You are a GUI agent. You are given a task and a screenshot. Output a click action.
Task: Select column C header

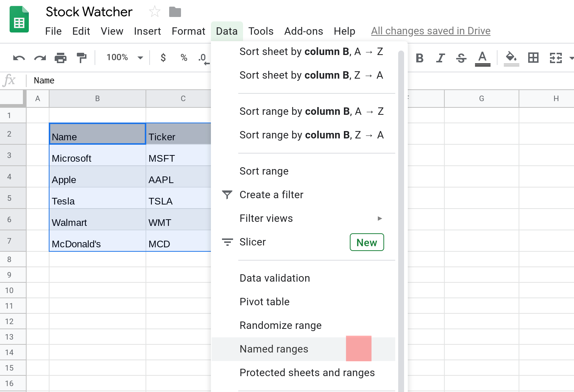pyautogui.click(x=178, y=99)
